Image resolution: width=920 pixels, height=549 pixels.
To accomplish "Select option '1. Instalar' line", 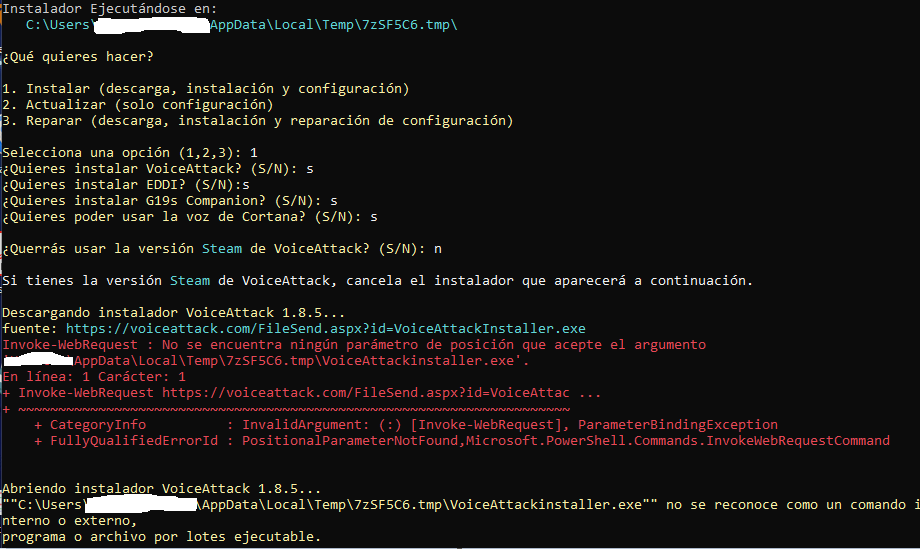I will (x=205, y=89).
